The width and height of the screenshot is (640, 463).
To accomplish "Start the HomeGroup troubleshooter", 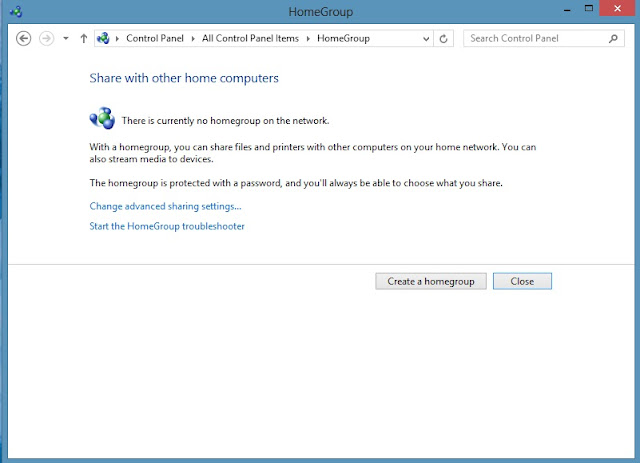I will pyautogui.click(x=167, y=226).
